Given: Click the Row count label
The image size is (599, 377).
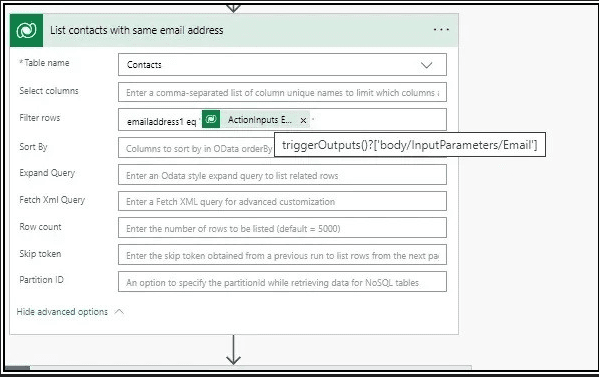Looking at the screenshot, I should [x=40, y=227].
